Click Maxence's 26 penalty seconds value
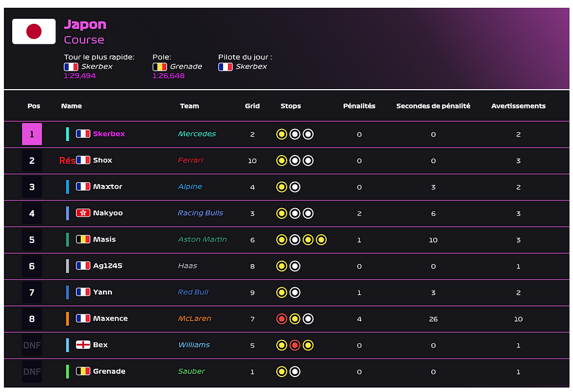The image size is (573, 392). click(433, 319)
